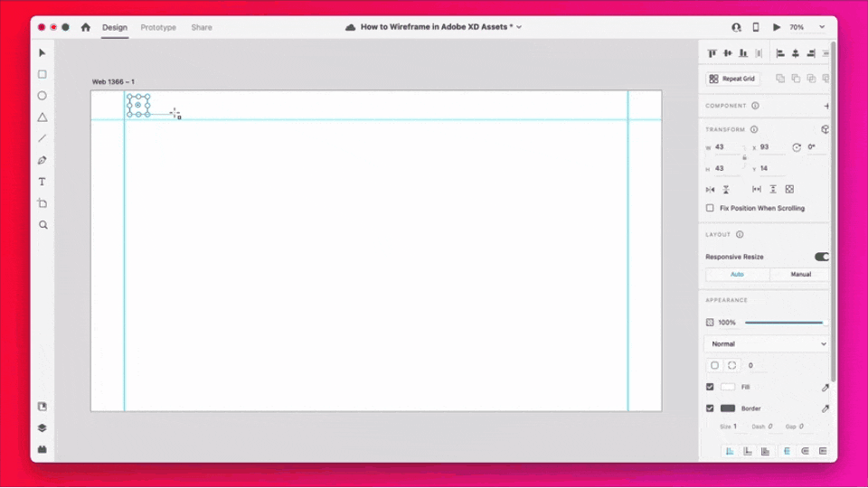Viewport: 868px width, 488px height.
Task: Open the Layers panel icon
Action: pos(42,427)
